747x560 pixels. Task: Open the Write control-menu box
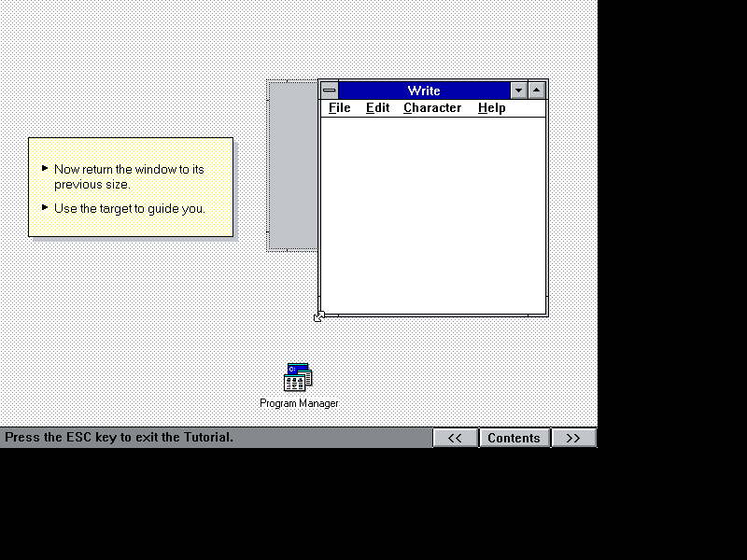(x=328, y=91)
